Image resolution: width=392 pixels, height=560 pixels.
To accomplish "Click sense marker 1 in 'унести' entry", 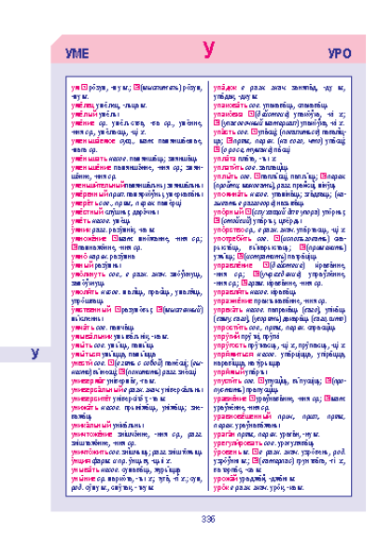I will point(111,363).
